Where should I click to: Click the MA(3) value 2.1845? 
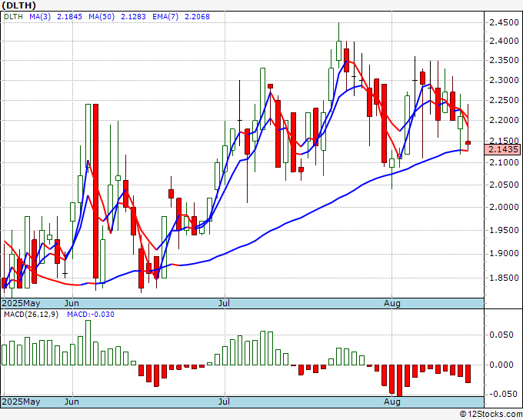point(69,17)
